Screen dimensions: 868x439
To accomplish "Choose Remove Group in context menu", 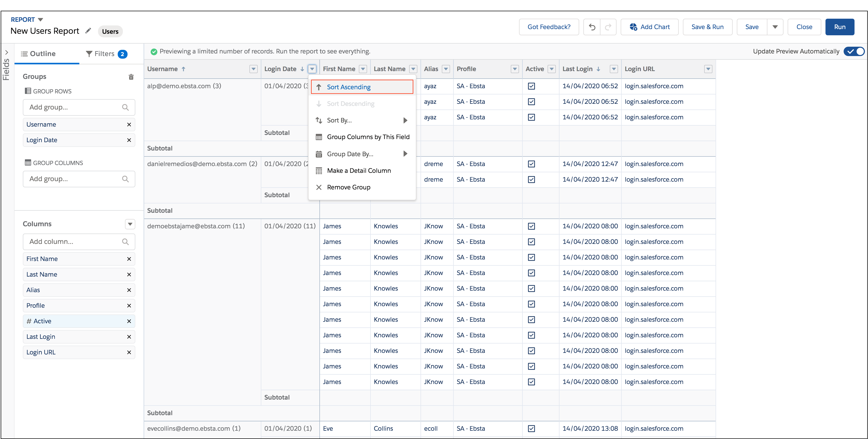I will click(348, 188).
